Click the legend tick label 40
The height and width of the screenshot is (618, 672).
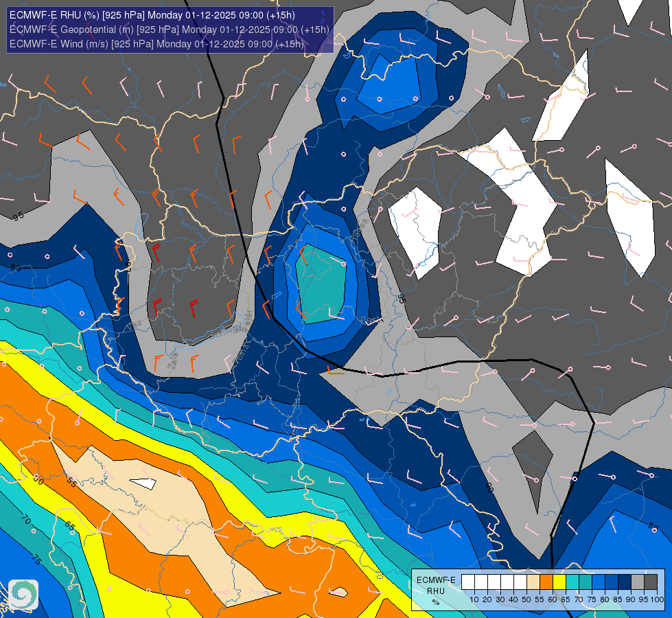(x=513, y=599)
